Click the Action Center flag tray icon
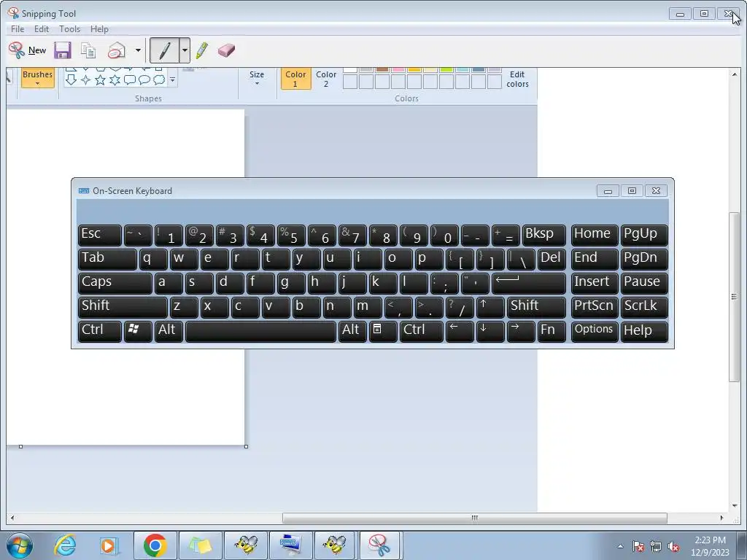 coord(638,547)
